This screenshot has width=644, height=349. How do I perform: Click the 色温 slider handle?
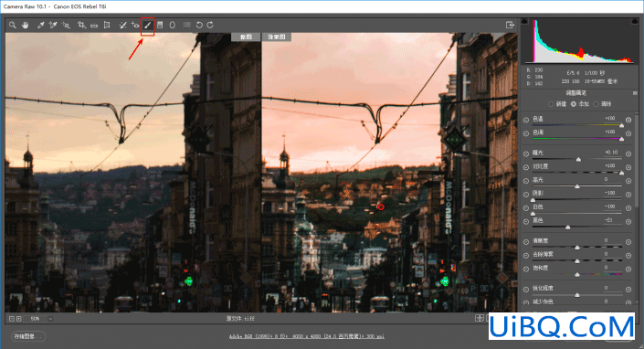(x=621, y=126)
